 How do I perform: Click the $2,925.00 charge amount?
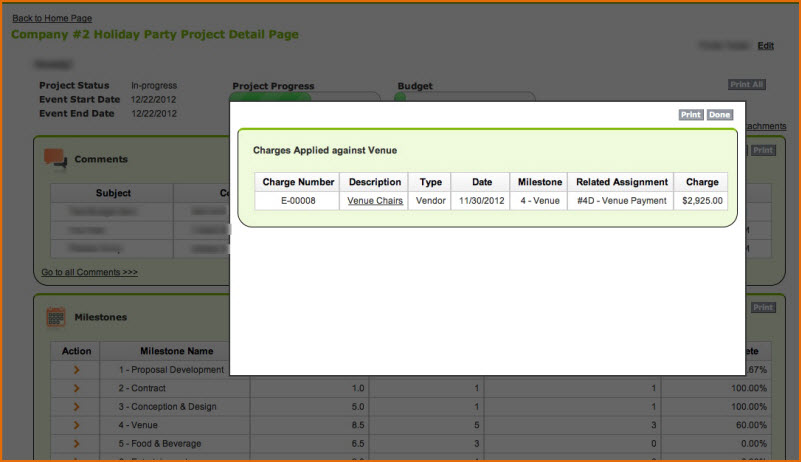coord(702,201)
